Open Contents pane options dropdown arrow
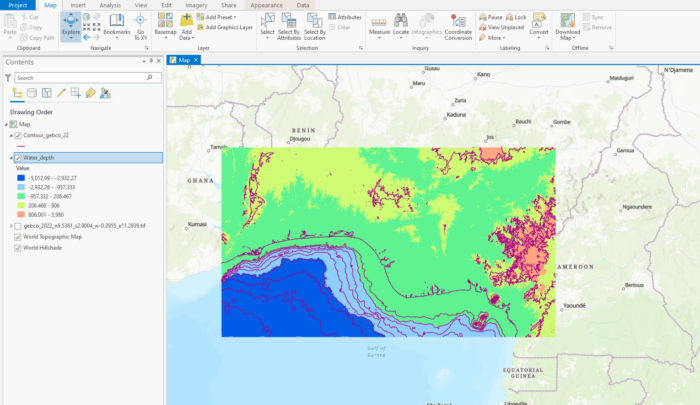The image size is (700, 405). (x=144, y=62)
